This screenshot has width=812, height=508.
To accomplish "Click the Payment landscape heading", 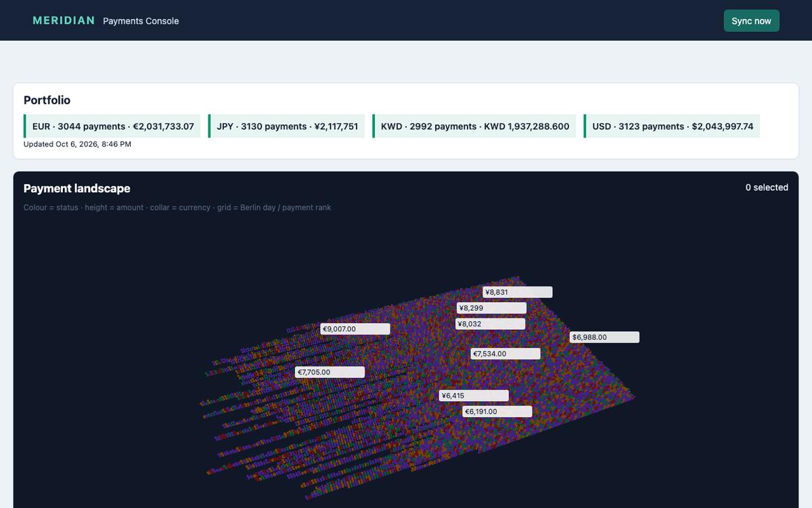I will [x=77, y=188].
